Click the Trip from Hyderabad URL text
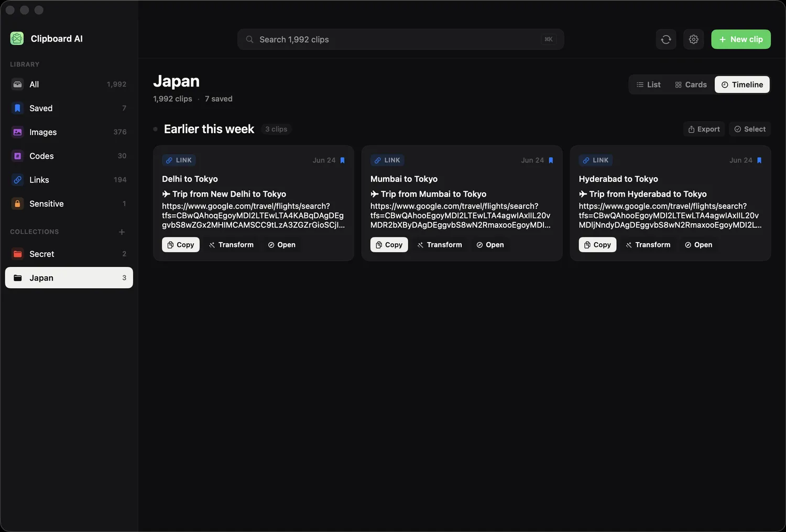This screenshot has height=532, width=786. point(670,215)
